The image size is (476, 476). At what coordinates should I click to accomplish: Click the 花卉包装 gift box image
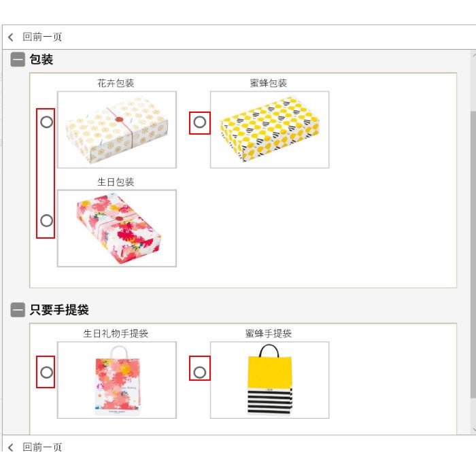pyautogui.click(x=117, y=130)
